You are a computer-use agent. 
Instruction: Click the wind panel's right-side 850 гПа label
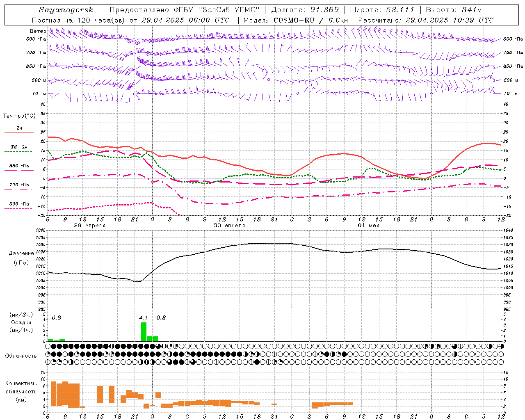pos(513,66)
